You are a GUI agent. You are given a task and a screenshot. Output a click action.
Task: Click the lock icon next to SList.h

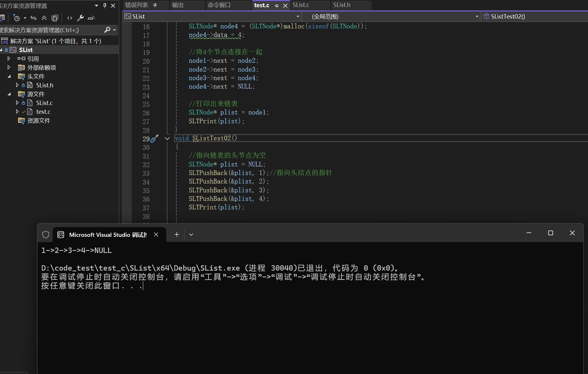click(23, 85)
